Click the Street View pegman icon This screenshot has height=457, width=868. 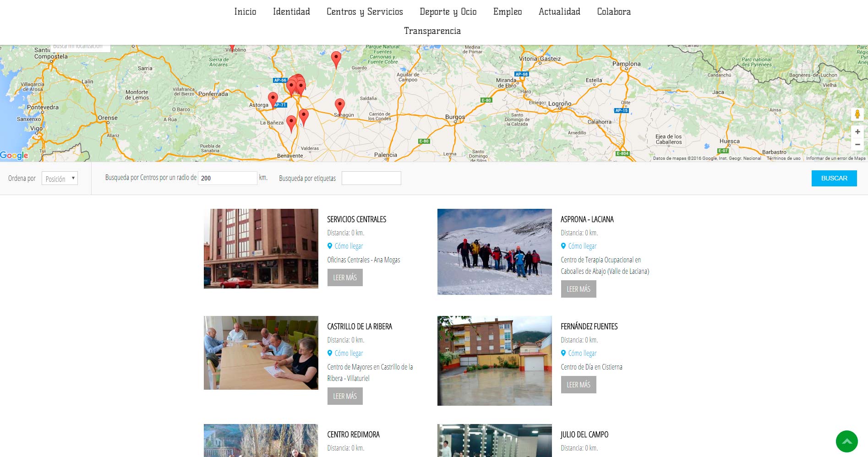click(857, 114)
